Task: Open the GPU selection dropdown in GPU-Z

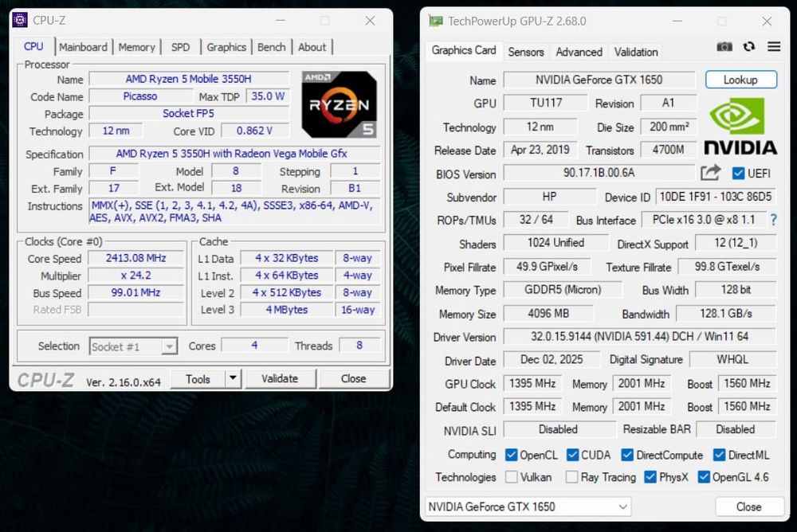Action: 528,507
